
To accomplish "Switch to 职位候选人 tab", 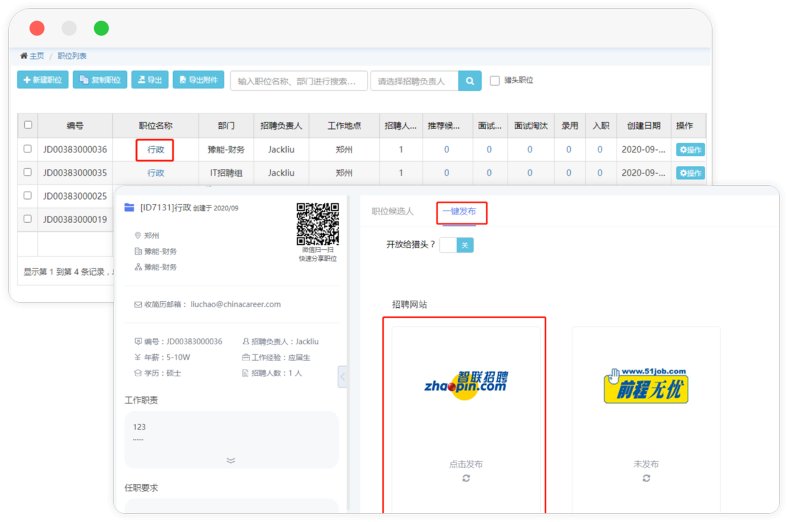I will [392, 211].
